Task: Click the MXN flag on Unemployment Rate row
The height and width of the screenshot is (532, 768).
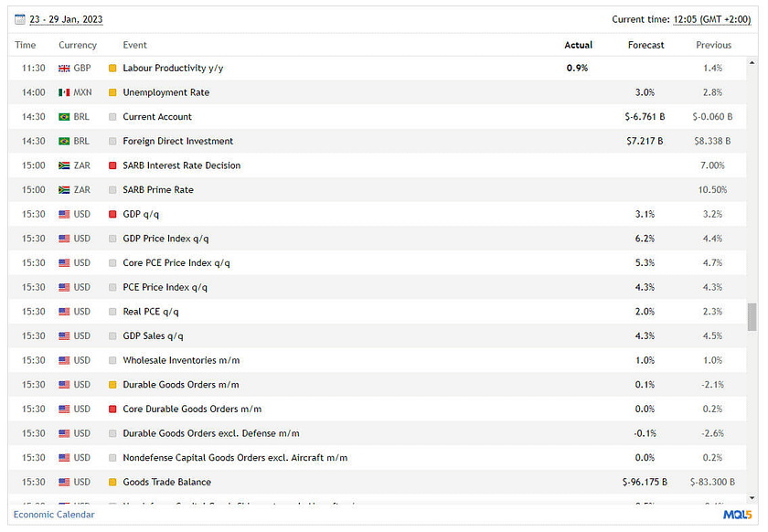Action: point(64,92)
